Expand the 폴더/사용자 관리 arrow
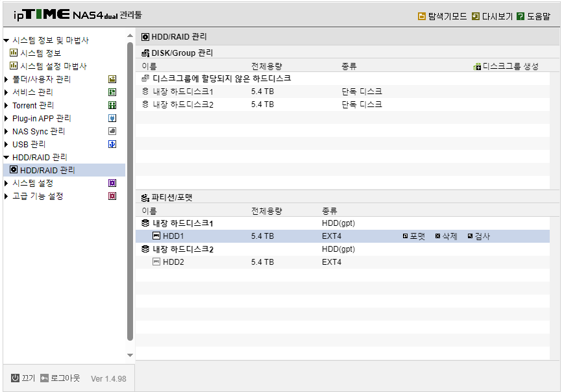The width and height of the screenshot is (564, 392). (6, 79)
